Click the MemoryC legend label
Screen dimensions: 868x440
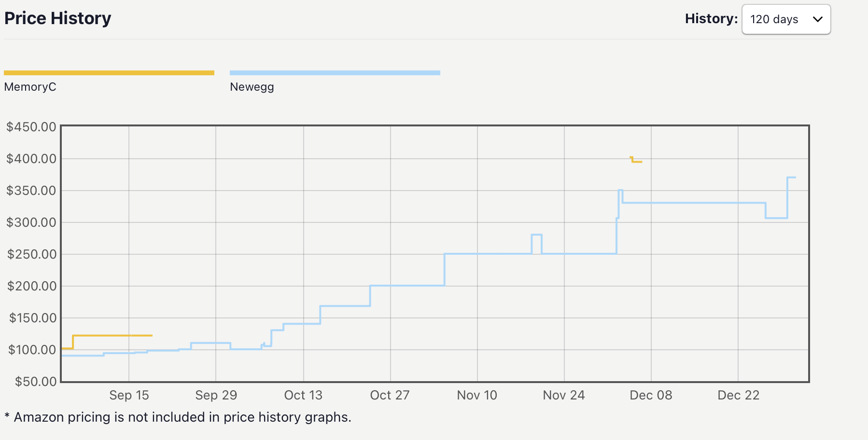[30, 87]
